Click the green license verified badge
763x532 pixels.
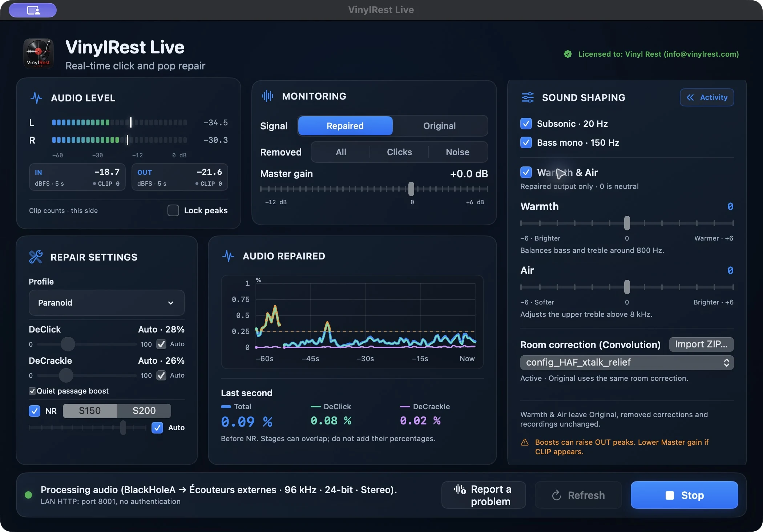[x=568, y=54]
